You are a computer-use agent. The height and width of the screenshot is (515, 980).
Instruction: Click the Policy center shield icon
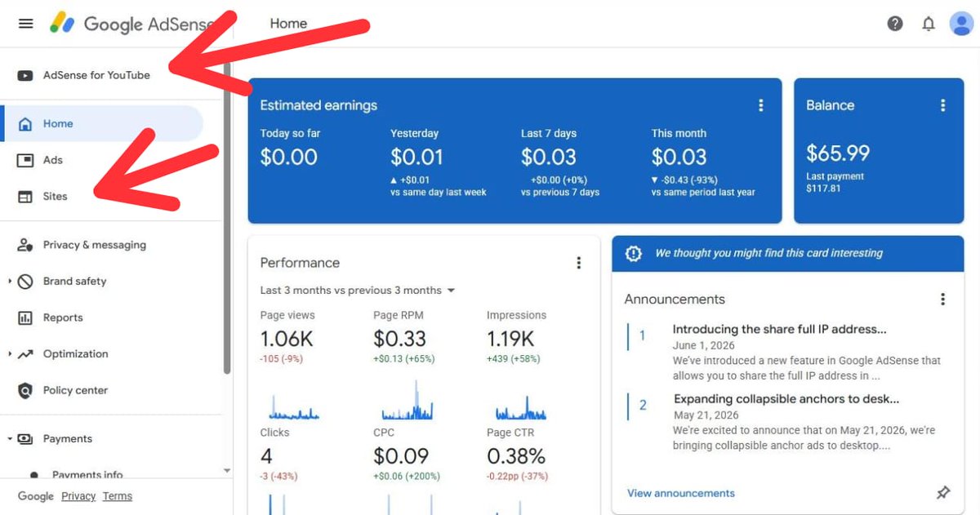coord(25,390)
